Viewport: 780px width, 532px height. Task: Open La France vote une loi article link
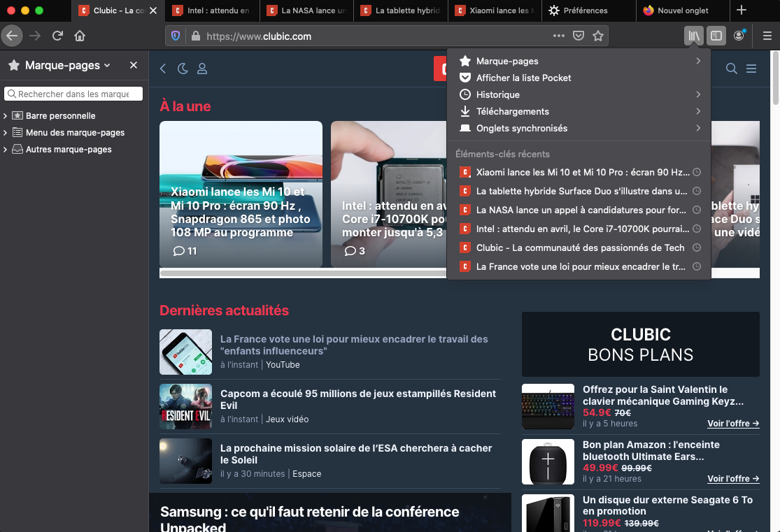[354, 345]
